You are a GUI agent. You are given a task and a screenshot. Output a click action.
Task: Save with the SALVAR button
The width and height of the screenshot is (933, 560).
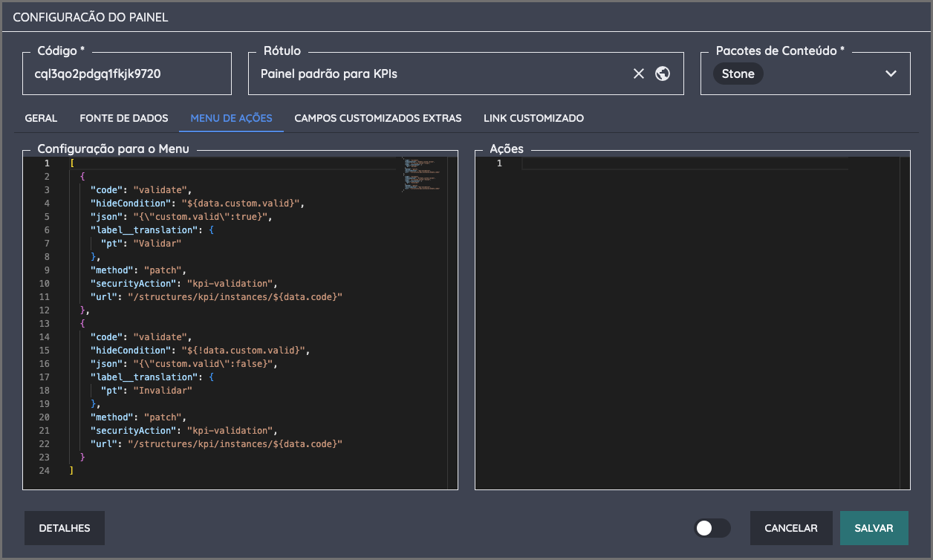point(874,528)
